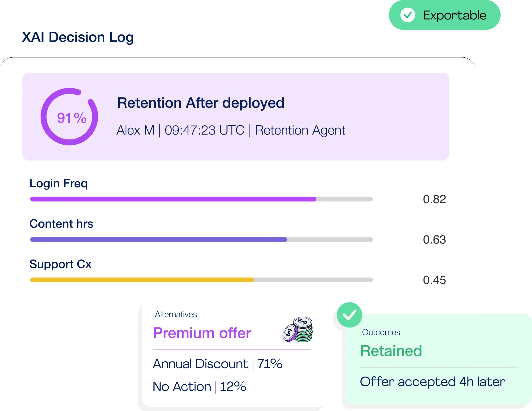The width and height of the screenshot is (532, 411).
Task: Click the Content hrs value 0.63
Action: tap(434, 240)
